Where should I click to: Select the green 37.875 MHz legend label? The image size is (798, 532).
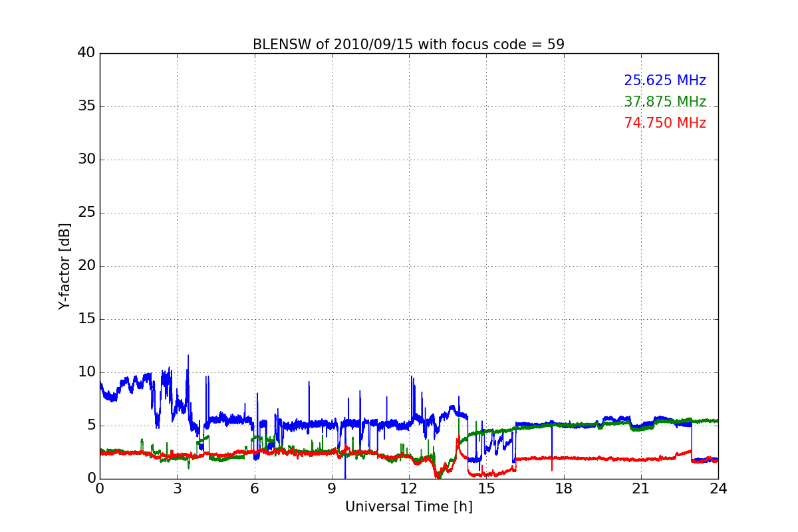coord(665,102)
